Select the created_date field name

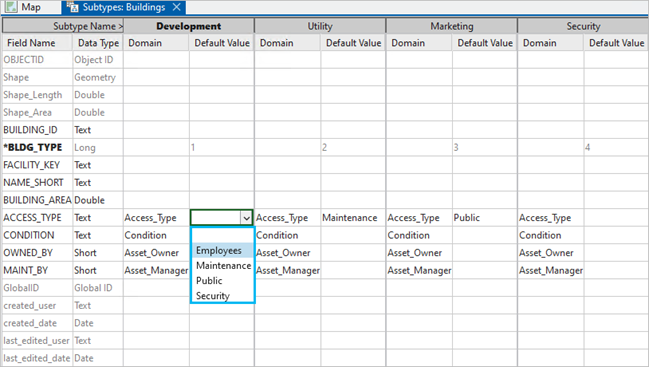37,323
